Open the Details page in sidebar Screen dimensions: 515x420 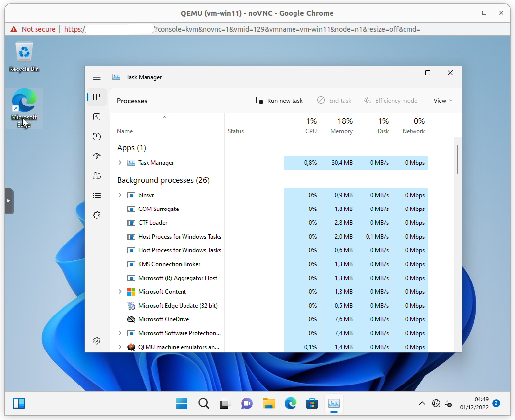coord(97,196)
